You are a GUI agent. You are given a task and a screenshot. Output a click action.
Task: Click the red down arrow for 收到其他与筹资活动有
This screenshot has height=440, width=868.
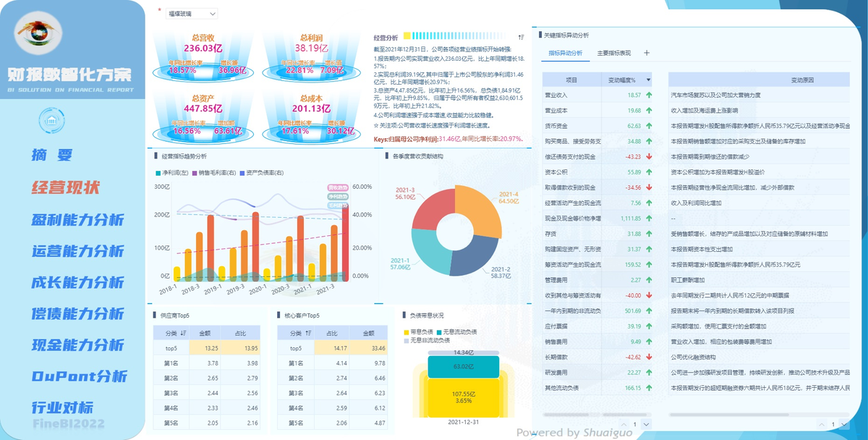[x=649, y=295]
